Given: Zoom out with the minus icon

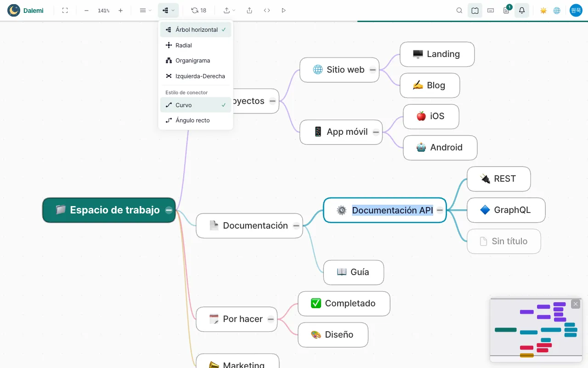Looking at the screenshot, I should [x=86, y=10].
